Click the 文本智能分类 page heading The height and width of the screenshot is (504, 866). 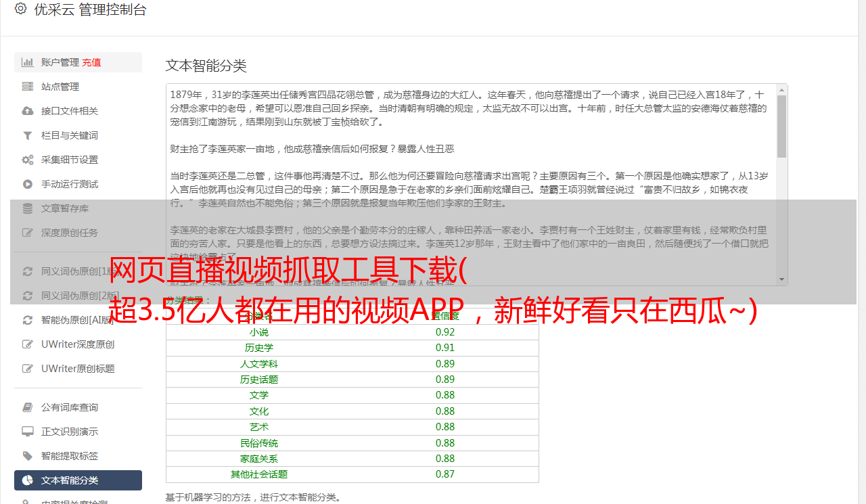206,66
